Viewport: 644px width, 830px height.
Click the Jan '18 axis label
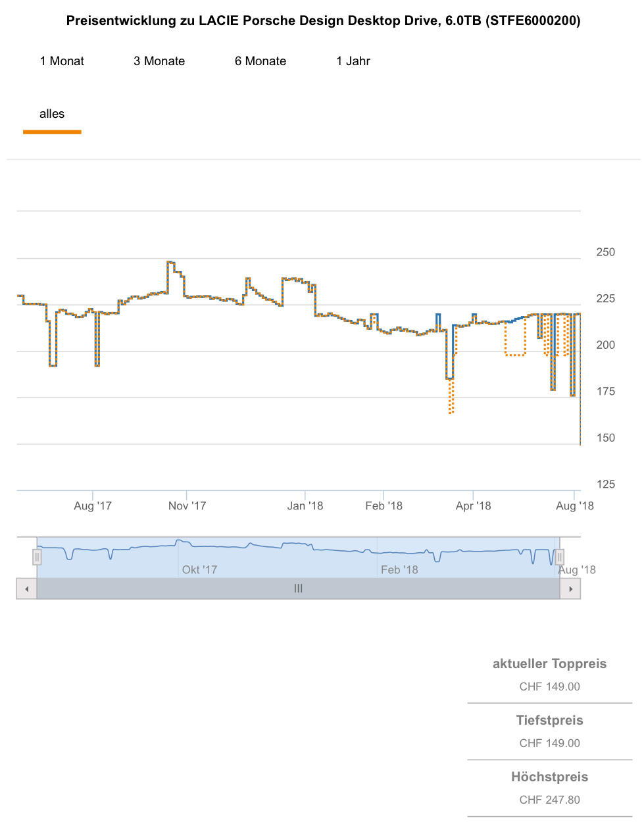(x=305, y=506)
